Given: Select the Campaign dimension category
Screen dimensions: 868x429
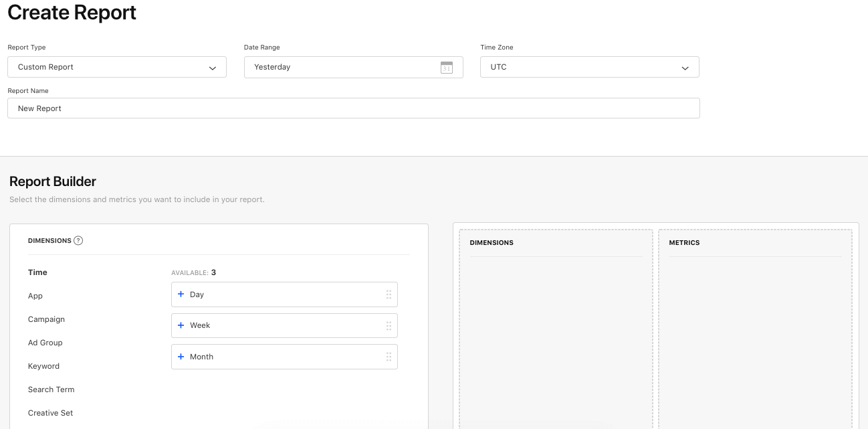Looking at the screenshot, I should pyautogui.click(x=46, y=319).
